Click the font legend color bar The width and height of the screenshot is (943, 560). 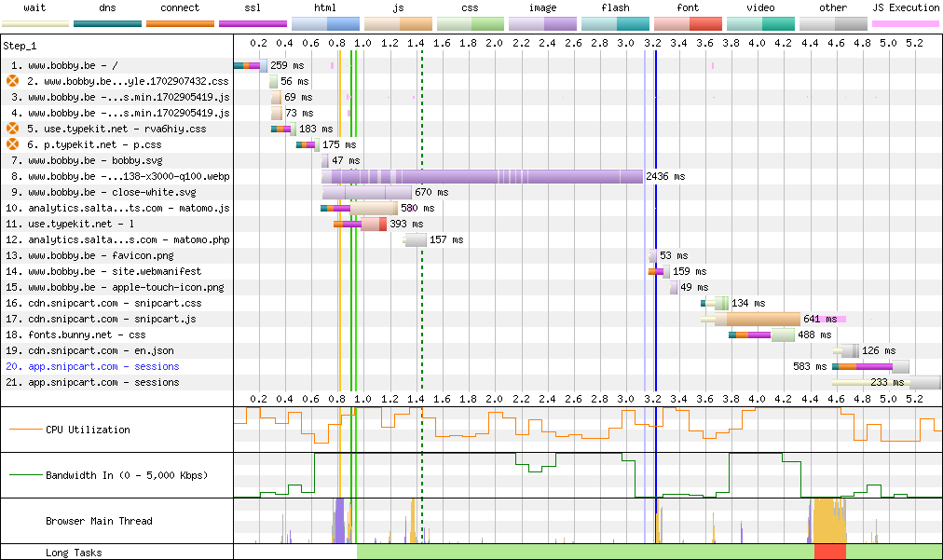click(x=688, y=24)
